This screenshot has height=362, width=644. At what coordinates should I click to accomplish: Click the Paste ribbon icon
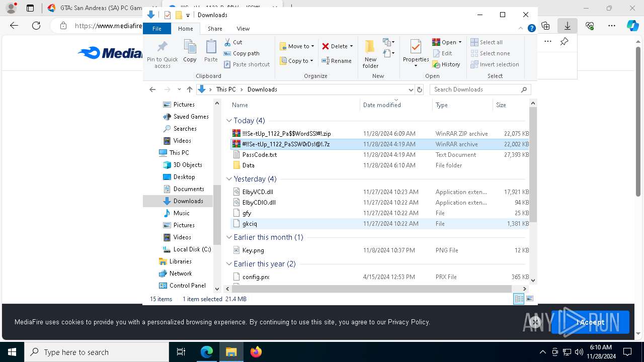pyautogui.click(x=211, y=51)
